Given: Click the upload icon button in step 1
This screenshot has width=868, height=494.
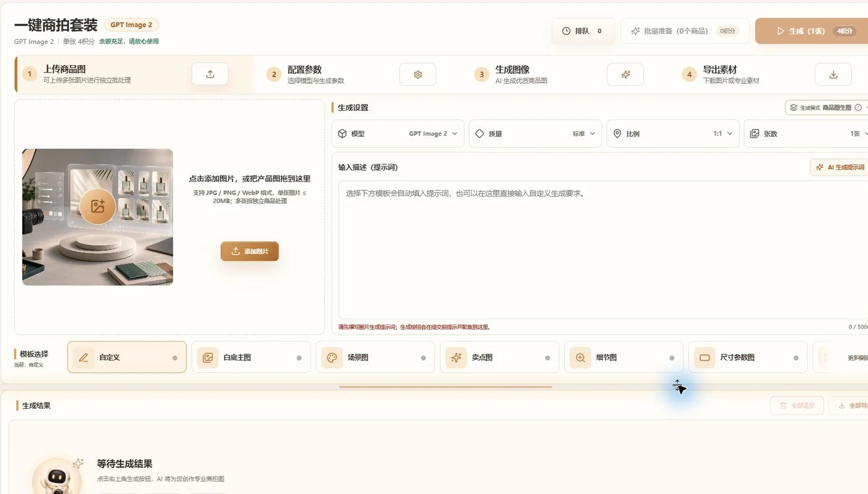Looking at the screenshot, I should [210, 74].
